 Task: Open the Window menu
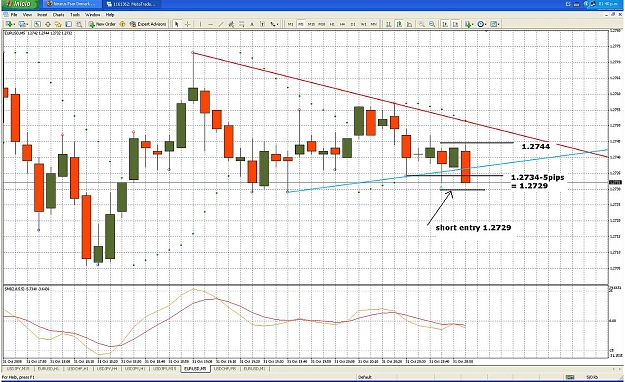(92, 15)
